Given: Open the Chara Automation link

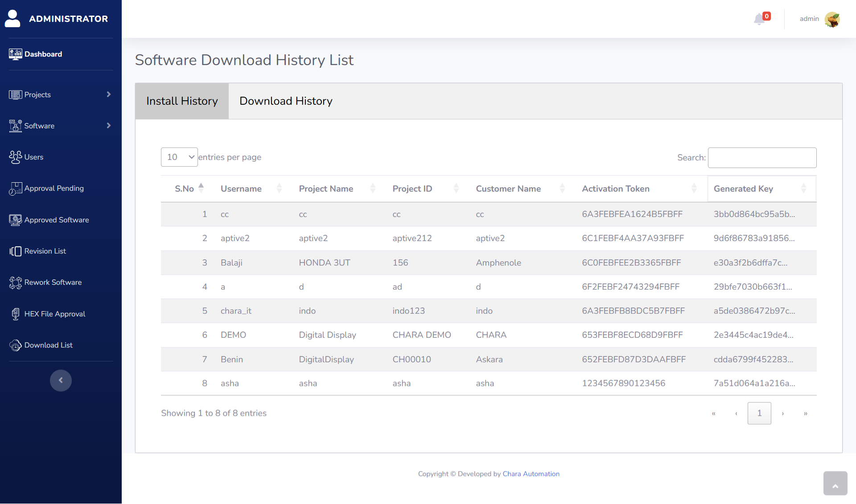Looking at the screenshot, I should (x=531, y=474).
